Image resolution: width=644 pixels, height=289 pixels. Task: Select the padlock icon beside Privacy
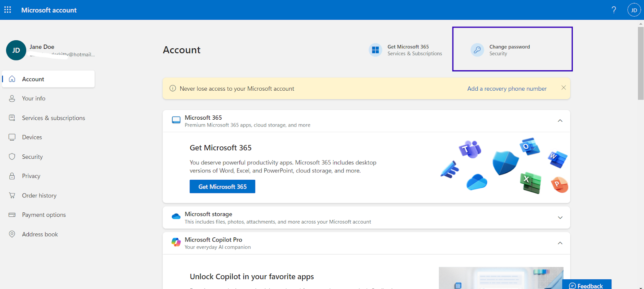(12, 176)
